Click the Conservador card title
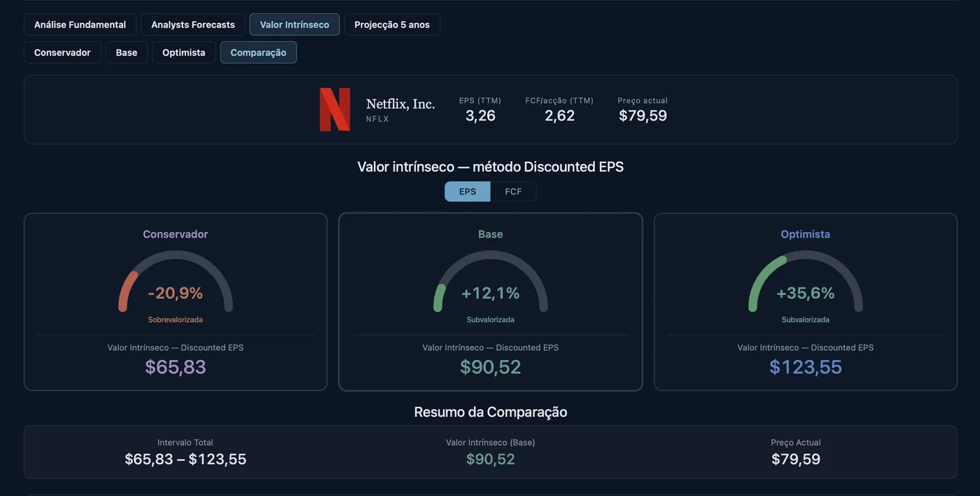This screenshot has height=496, width=980. [176, 234]
